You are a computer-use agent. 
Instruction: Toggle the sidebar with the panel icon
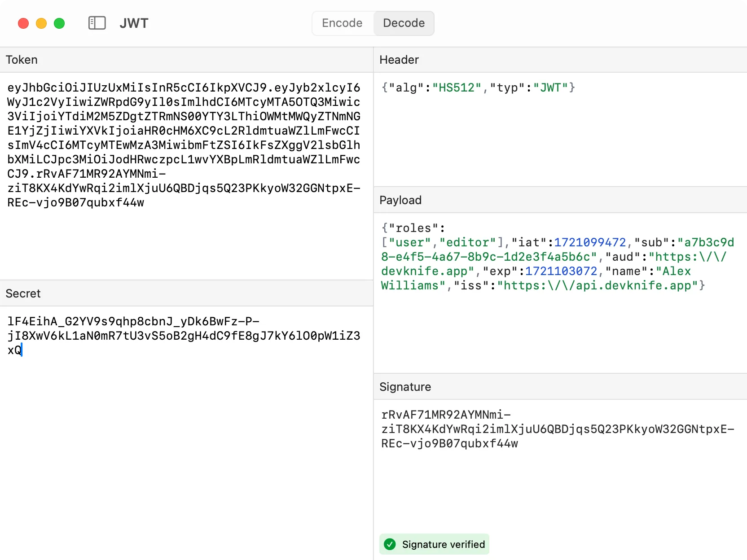(97, 23)
